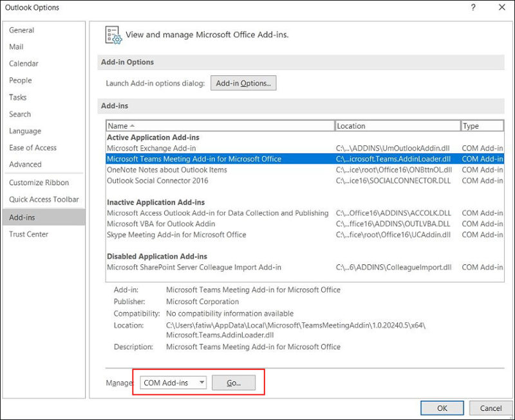Cancel the Outlook Options dialog
Viewport: 515px width, 420px height.
pos(491,408)
